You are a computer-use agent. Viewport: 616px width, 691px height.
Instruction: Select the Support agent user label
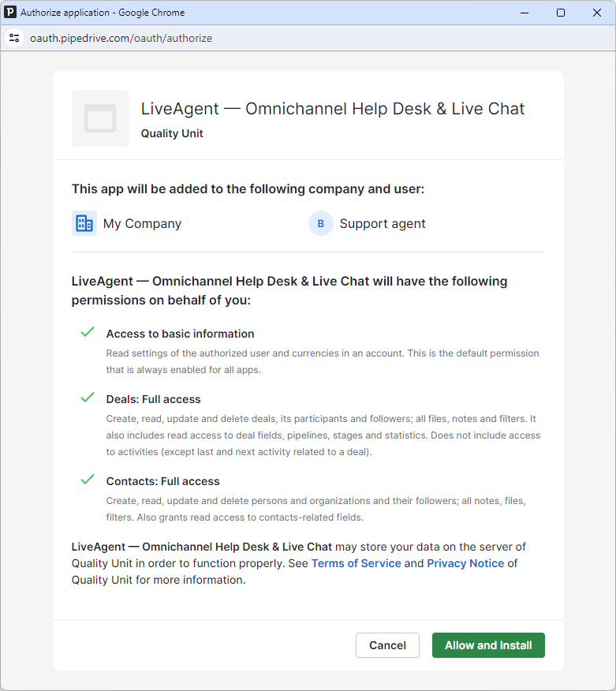(x=383, y=223)
